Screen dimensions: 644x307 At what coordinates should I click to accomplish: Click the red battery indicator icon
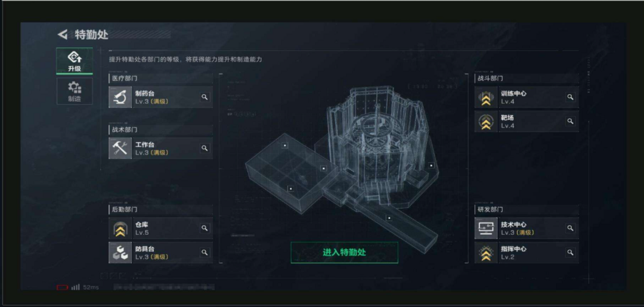(x=62, y=287)
